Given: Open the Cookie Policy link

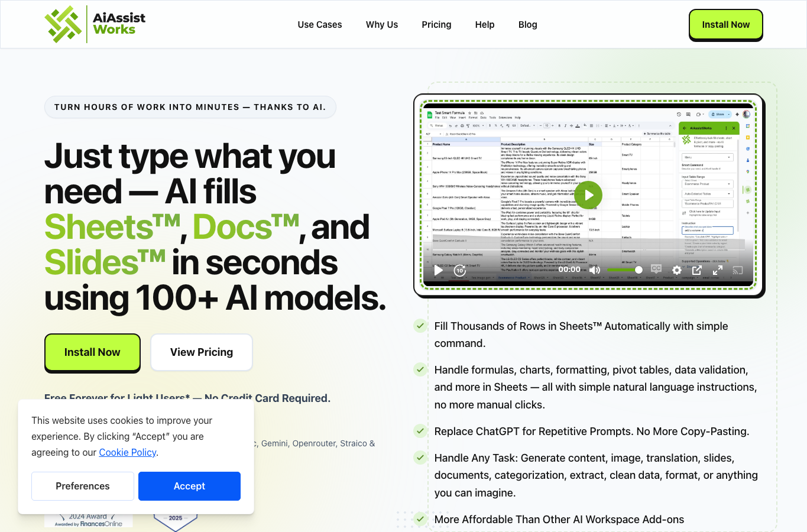Looking at the screenshot, I should click(x=128, y=452).
